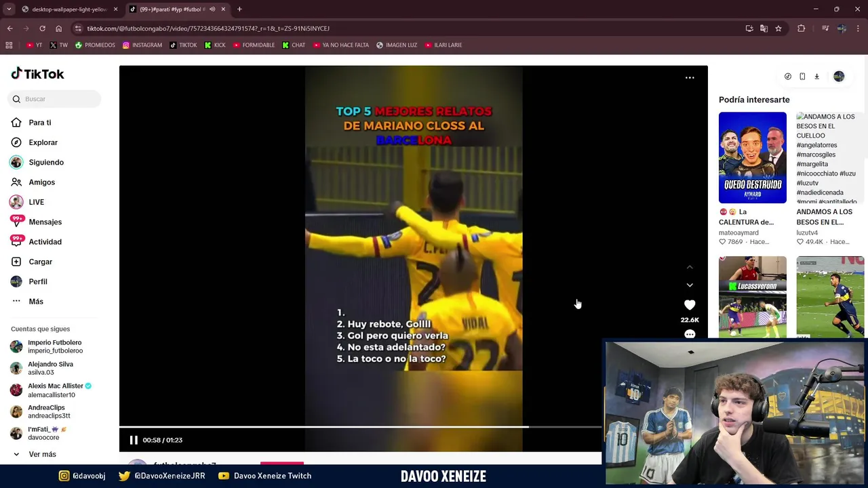Image resolution: width=868 pixels, height=488 pixels.
Task: Open the YA NO HACE FALTA bookmark
Action: [x=340, y=45]
